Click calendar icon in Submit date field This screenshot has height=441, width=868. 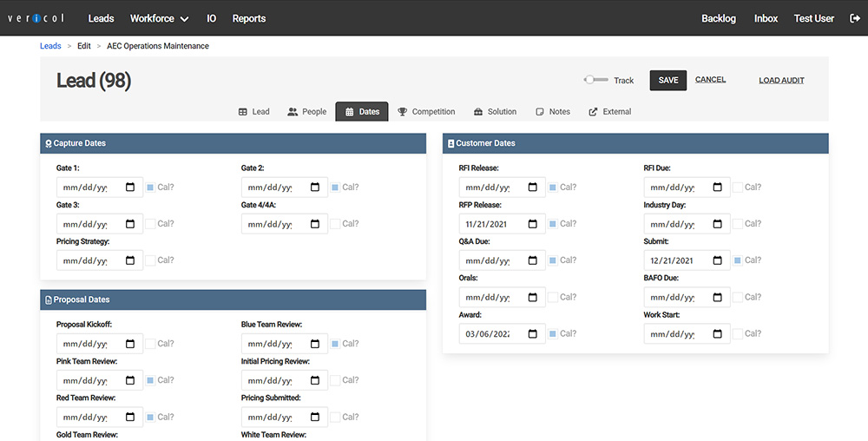point(718,260)
